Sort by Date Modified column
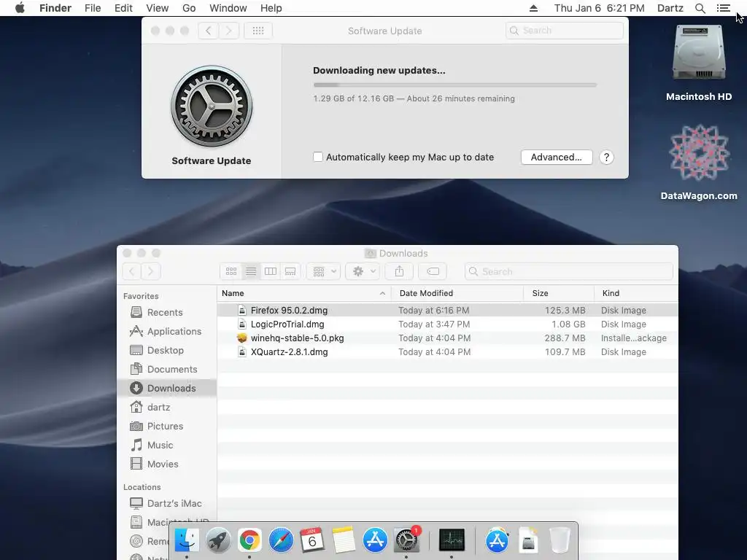This screenshot has width=747, height=560. click(x=457, y=293)
